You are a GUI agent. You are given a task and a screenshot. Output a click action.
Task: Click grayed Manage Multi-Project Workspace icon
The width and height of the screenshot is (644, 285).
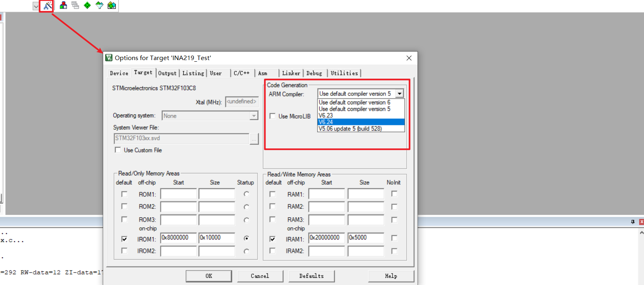coord(75,5)
